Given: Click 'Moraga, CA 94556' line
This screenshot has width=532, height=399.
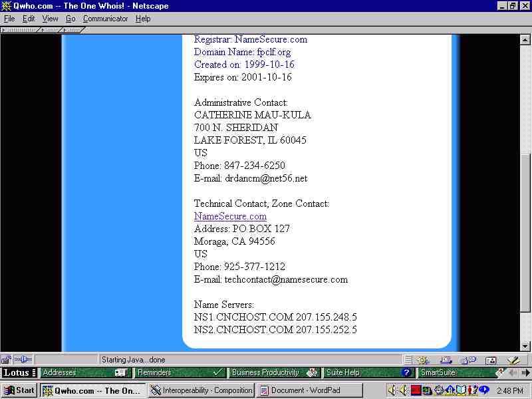Looking at the screenshot, I should pos(235,241).
